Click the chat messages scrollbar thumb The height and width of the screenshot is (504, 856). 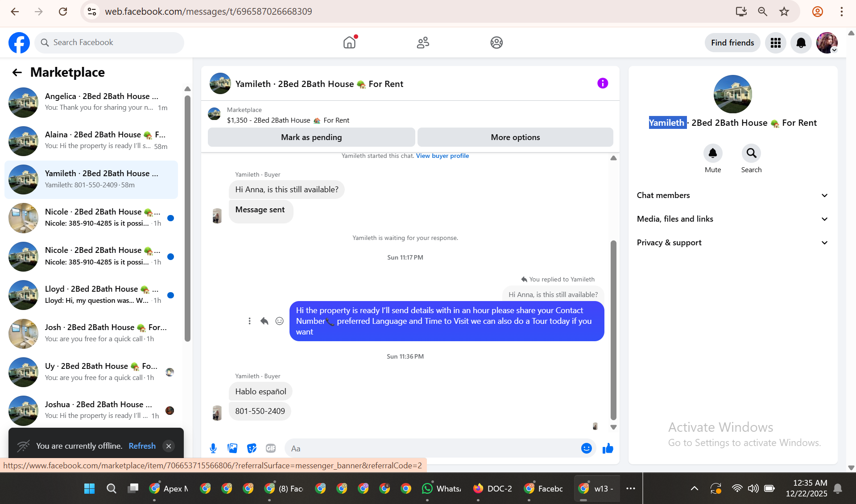tap(613, 330)
